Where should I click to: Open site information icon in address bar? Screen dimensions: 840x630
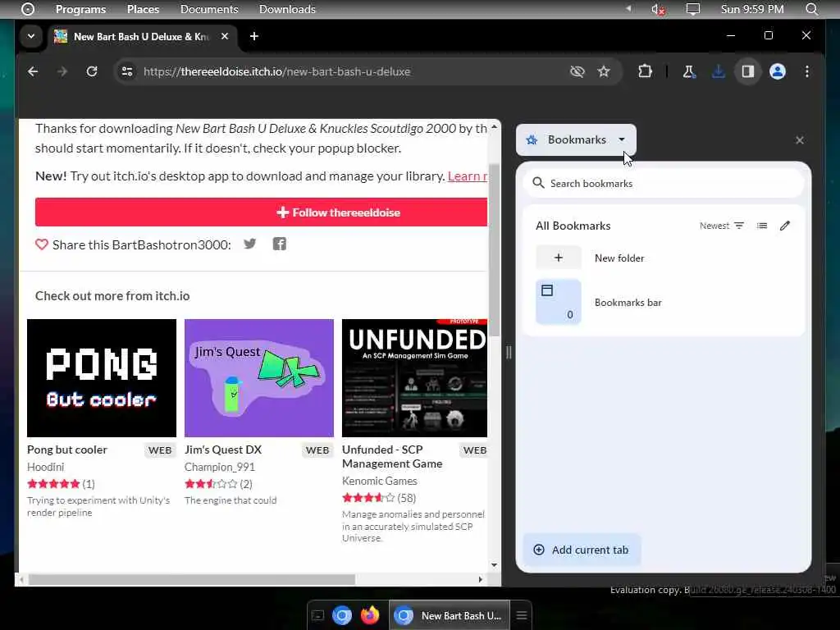click(x=127, y=71)
